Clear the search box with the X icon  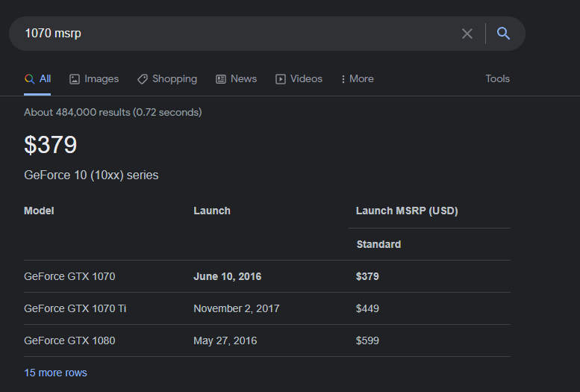(x=467, y=34)
